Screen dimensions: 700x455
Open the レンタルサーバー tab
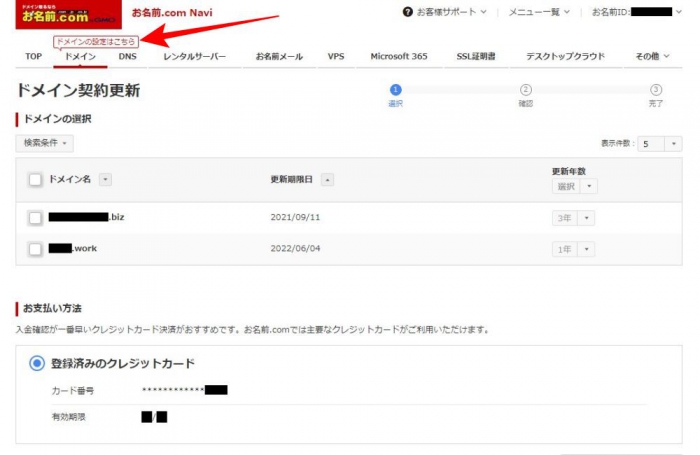point(194,56)
